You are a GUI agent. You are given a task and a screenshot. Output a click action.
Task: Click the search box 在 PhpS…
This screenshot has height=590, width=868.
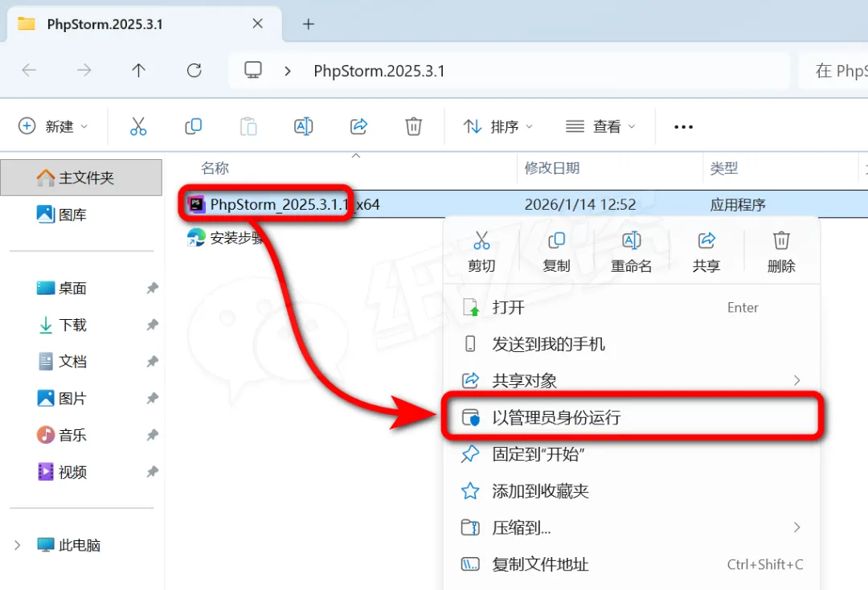click(x=833, y=71)
